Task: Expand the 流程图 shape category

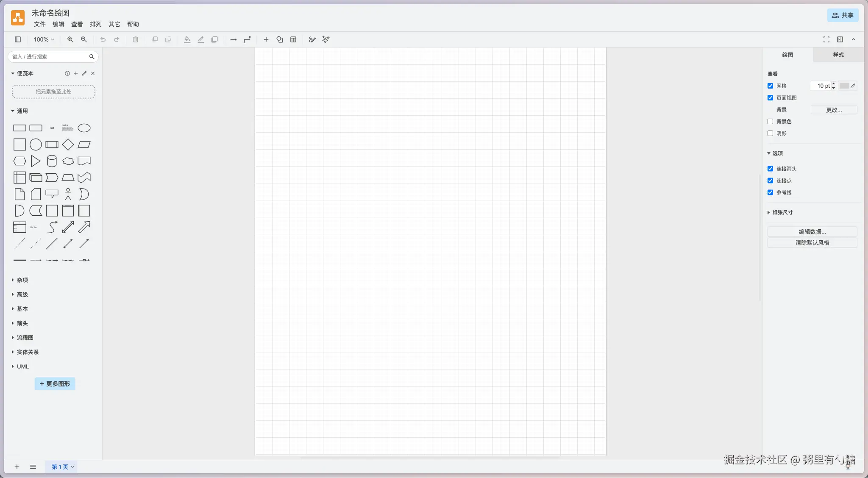Action: tap(25, 338)
